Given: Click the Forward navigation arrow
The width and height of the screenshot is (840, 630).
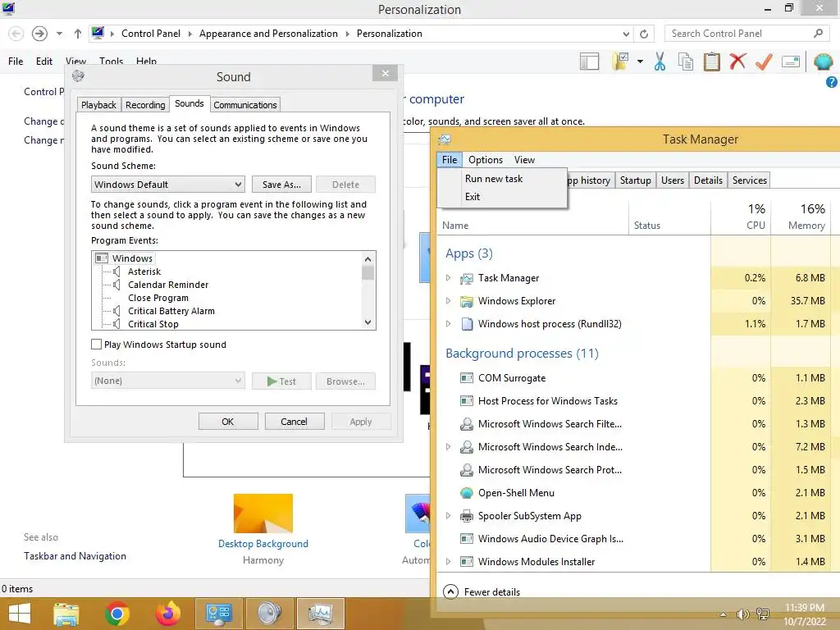Looking at the screenshot, I should [x=39, y=34].
